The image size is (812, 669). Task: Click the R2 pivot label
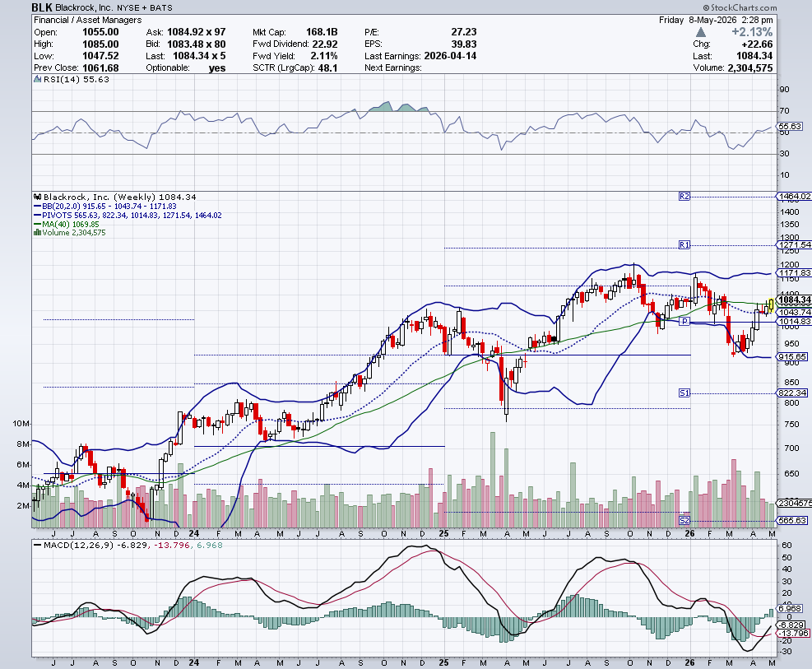point(684,196)
